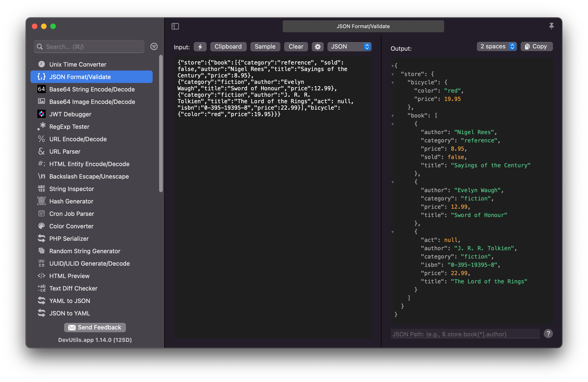This screenshot has width=588, height=382.
Task: Collapse the "store" object node
Action: [392, 74]
